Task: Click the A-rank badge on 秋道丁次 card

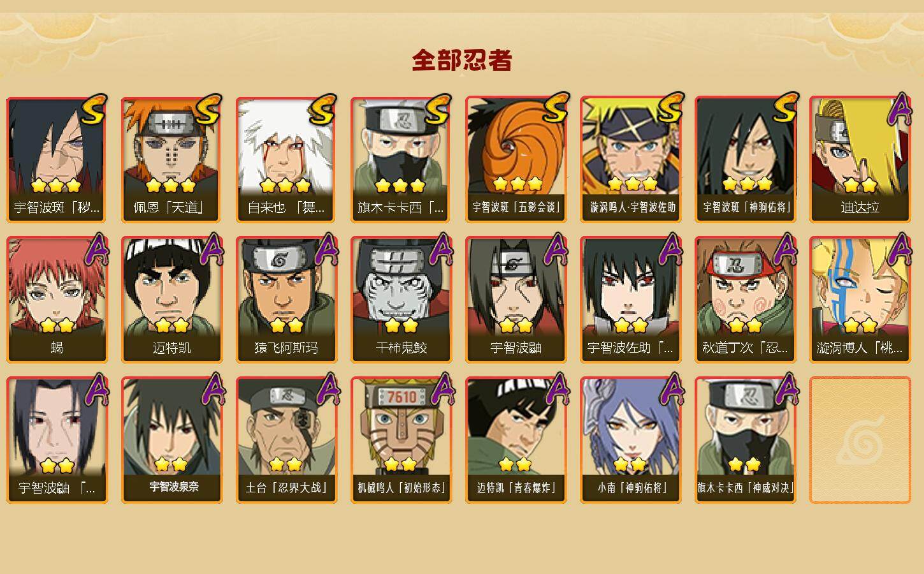Action: pyautogui.click(x=783, y=250)
